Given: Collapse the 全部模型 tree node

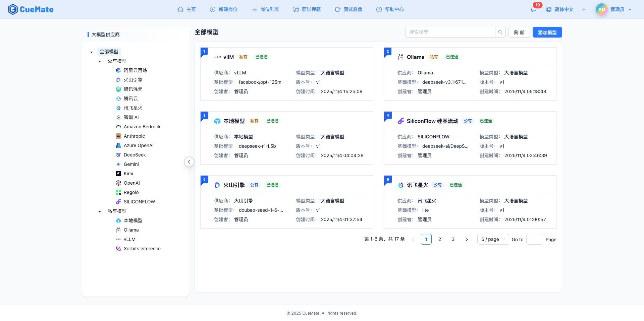Looking at the screenshot, I should click(91, 52).
